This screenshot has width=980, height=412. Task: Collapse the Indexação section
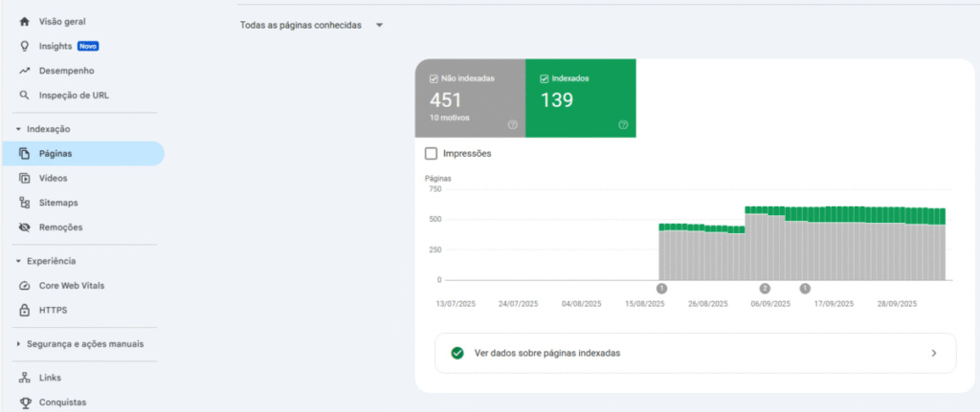(18, 129)
